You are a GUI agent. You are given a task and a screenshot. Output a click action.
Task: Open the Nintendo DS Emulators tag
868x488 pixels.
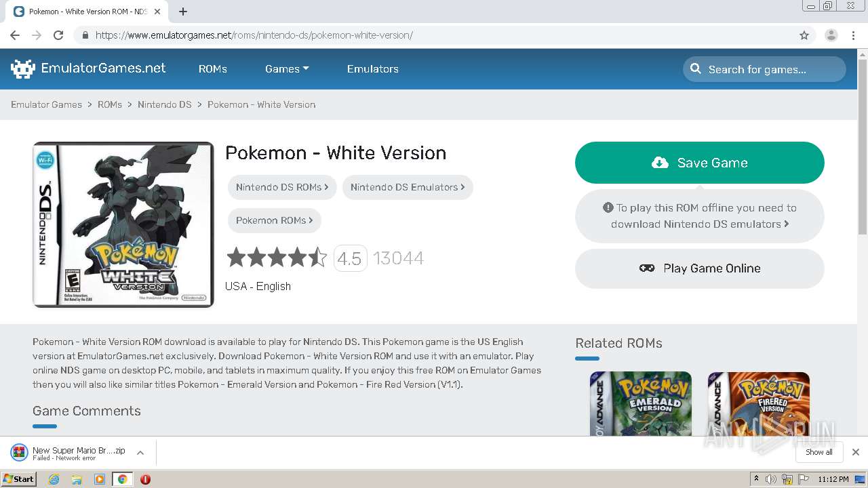(x=408, y=187)
